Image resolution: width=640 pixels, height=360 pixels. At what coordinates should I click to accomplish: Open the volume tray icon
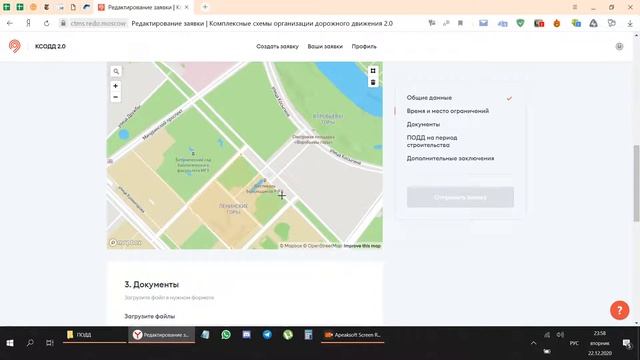(560, 335)
